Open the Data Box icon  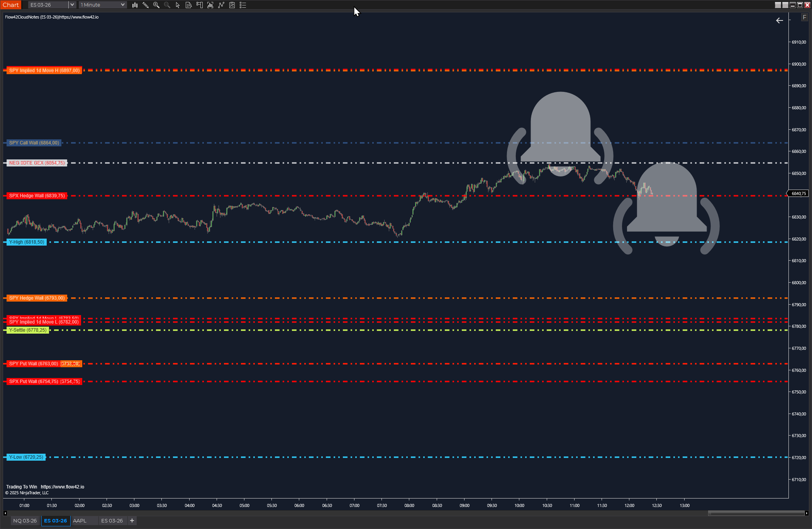(188, 5)
